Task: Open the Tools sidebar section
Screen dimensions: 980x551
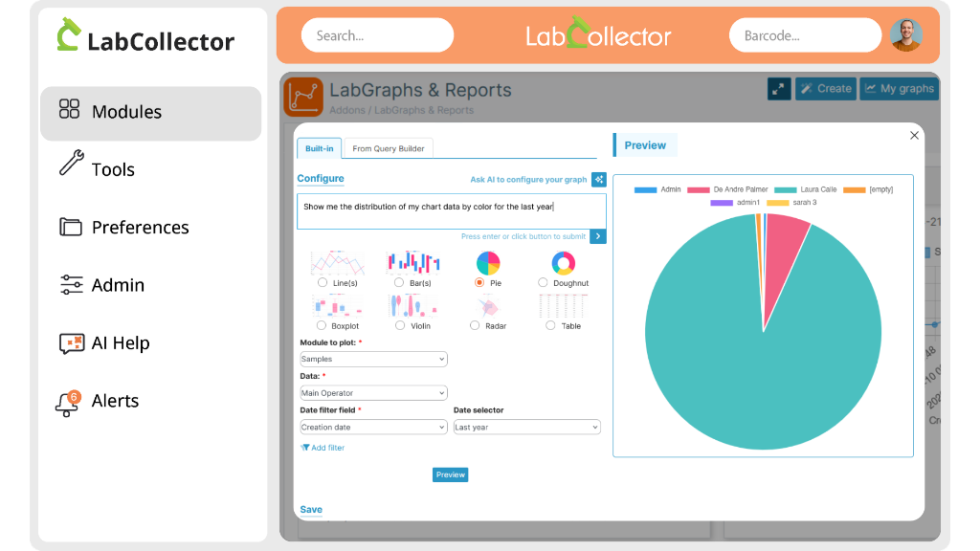Action: tap(113, 169)
